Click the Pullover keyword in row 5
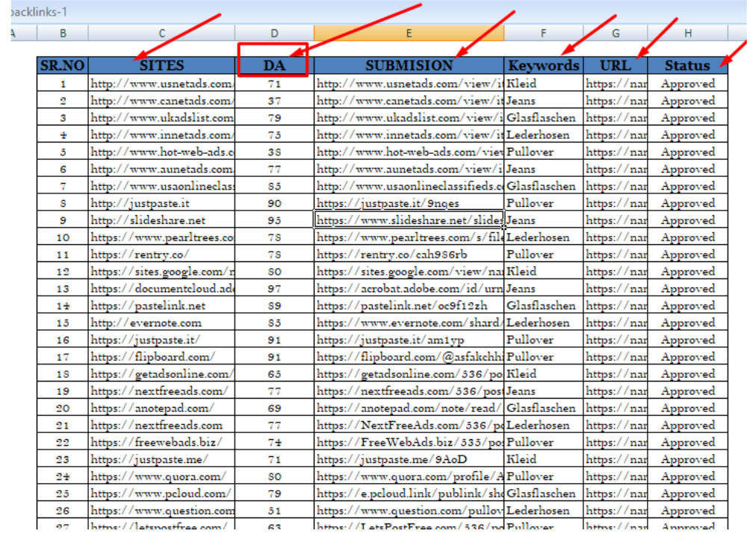Image resolution: width=747 pixels, height=560 pixels. click(x=543, y=152)
